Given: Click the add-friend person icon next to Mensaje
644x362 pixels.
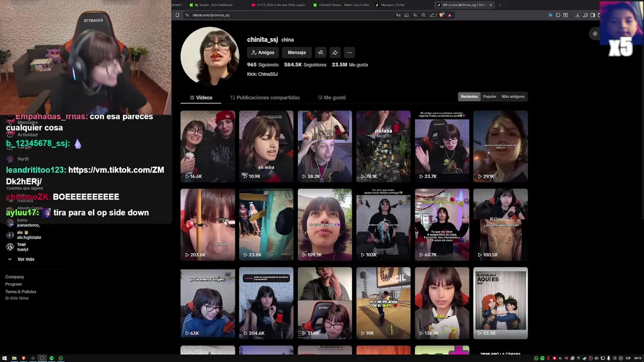Looking at the screenshot, I should [x=320, y=52].
